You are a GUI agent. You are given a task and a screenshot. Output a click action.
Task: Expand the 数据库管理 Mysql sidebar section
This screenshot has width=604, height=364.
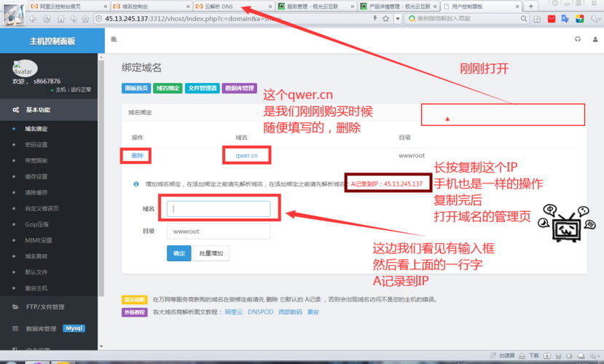point(49,328)
